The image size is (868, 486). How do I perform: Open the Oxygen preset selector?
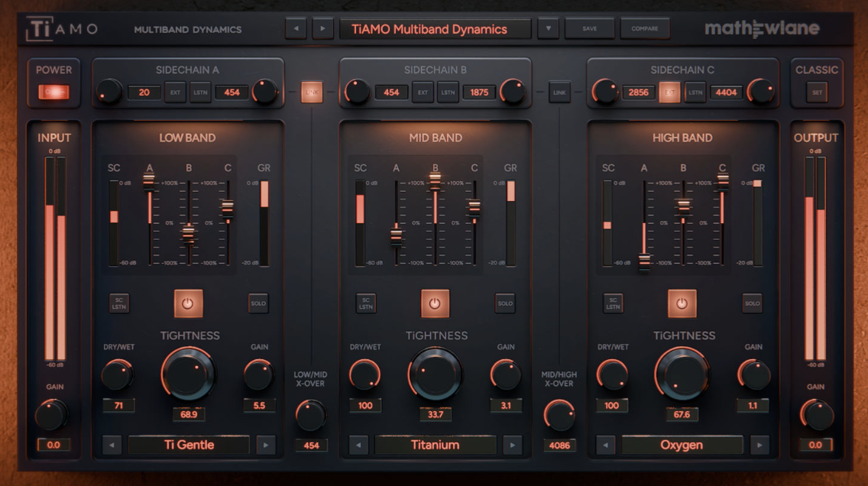click(x=682, y=445)
